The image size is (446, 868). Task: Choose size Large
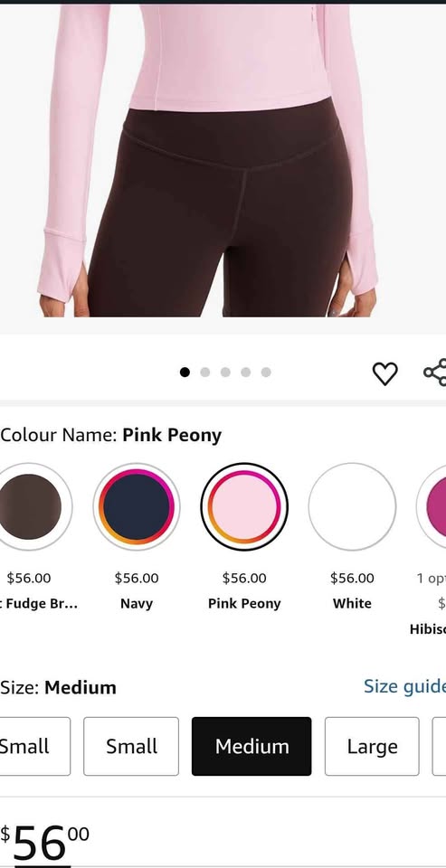click(x=372, y=746)
